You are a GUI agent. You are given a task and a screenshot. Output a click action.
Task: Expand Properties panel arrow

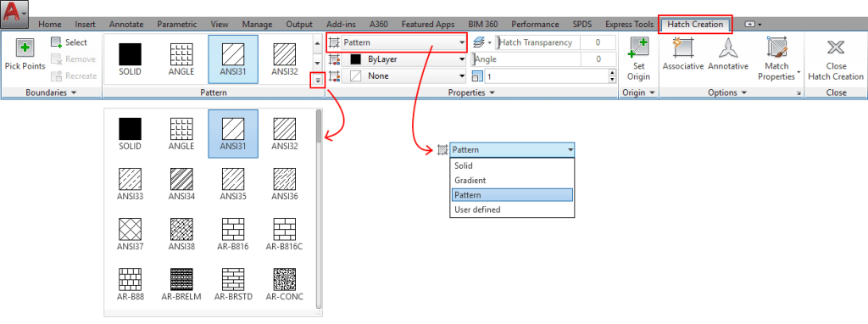pos(492,93)
